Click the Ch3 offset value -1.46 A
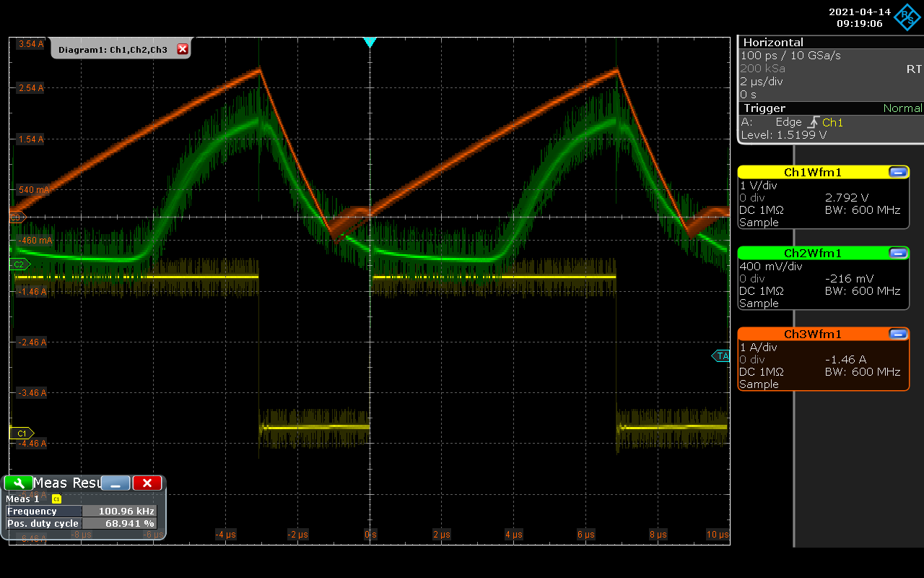 pyautogui.click(x=845, y=359)
